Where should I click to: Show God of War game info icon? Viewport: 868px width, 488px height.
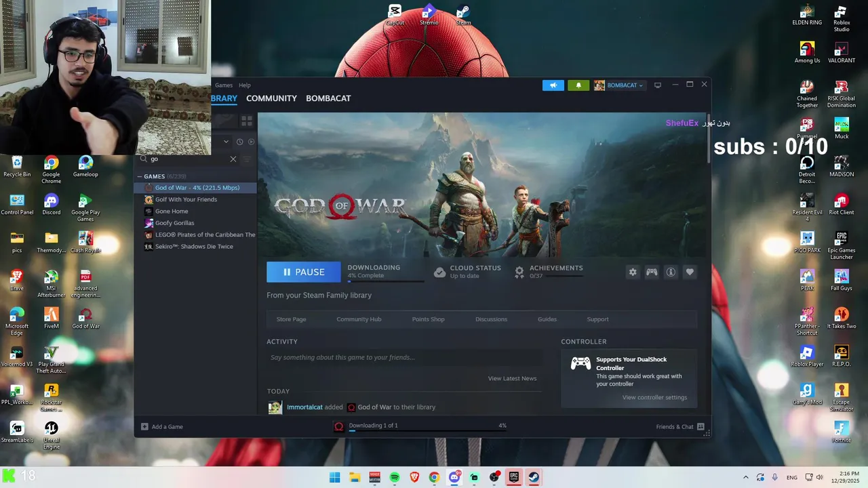click(671, 272)
